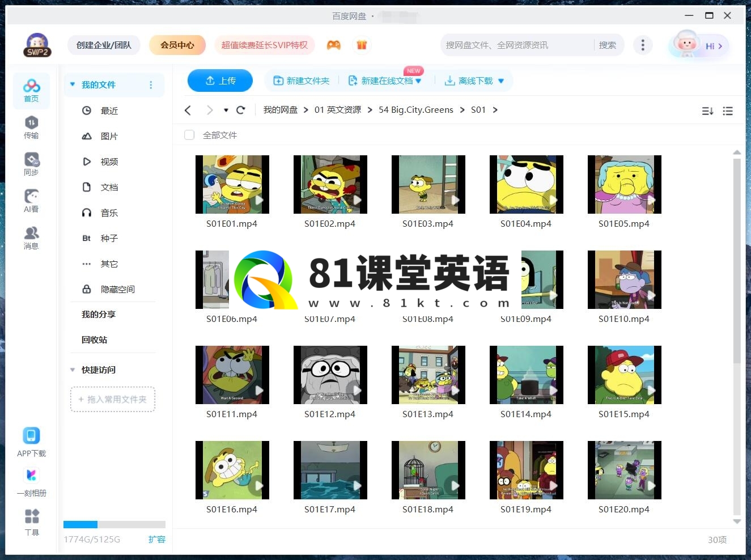Screen dimensions: 751x560
Task: Switch to list view icon
Action: pos(728,111)
